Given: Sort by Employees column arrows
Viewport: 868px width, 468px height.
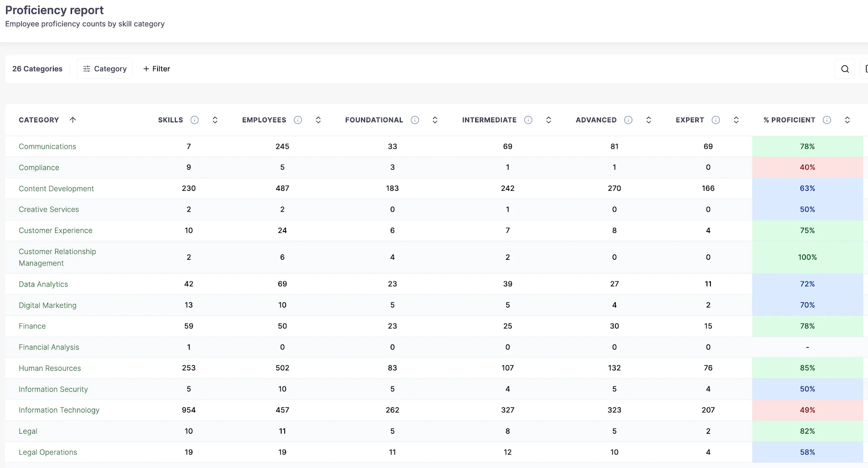Looking at the screenshot, I should point(318,120).
